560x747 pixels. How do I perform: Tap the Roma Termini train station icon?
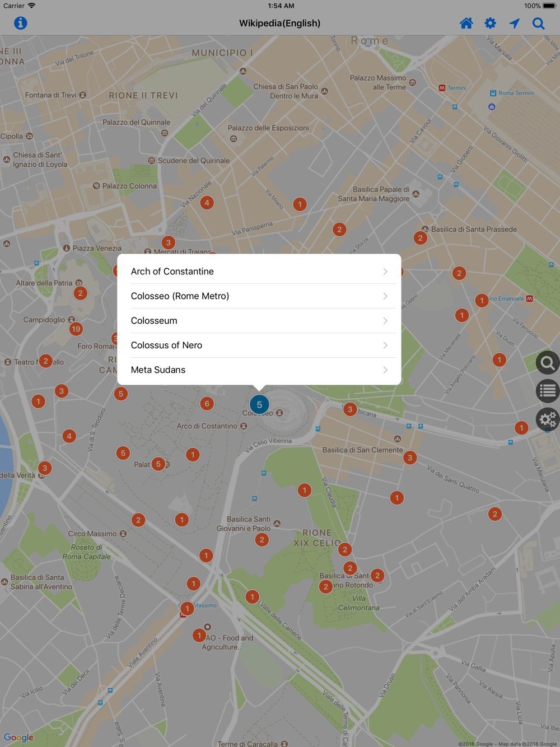[493, 93]
